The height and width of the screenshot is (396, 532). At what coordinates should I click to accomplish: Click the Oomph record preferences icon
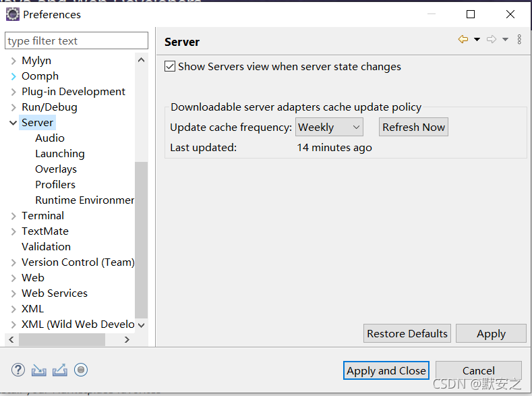click(x=81, y=370)
